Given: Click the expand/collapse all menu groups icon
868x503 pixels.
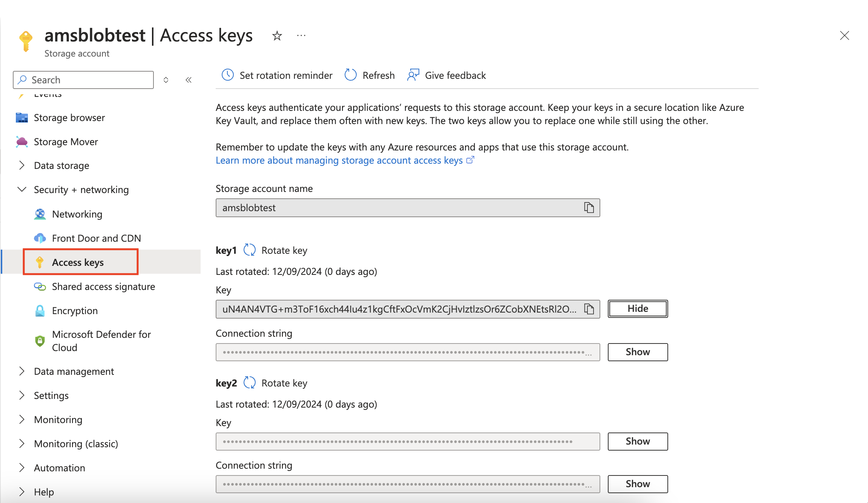Looking at the screenshot, I should (x=166, y=80).
